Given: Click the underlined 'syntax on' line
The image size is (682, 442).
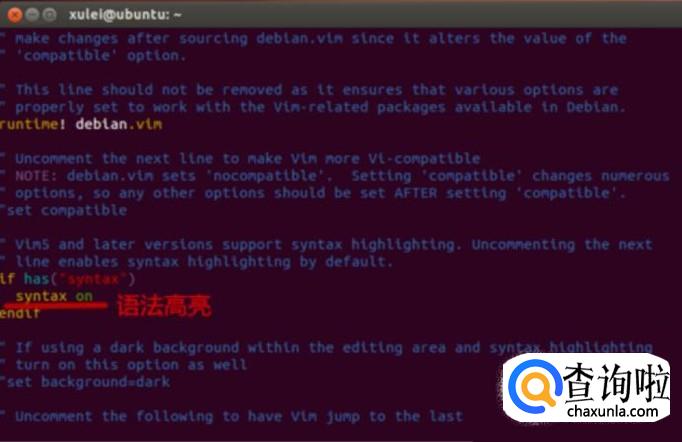Looking at the screenshot, I should tap(54, 297).
